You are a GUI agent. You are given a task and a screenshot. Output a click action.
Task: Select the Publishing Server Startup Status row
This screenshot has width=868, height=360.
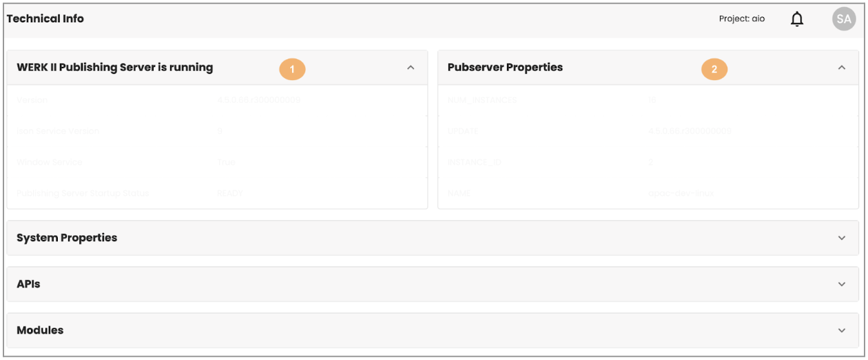click(83, 193)
